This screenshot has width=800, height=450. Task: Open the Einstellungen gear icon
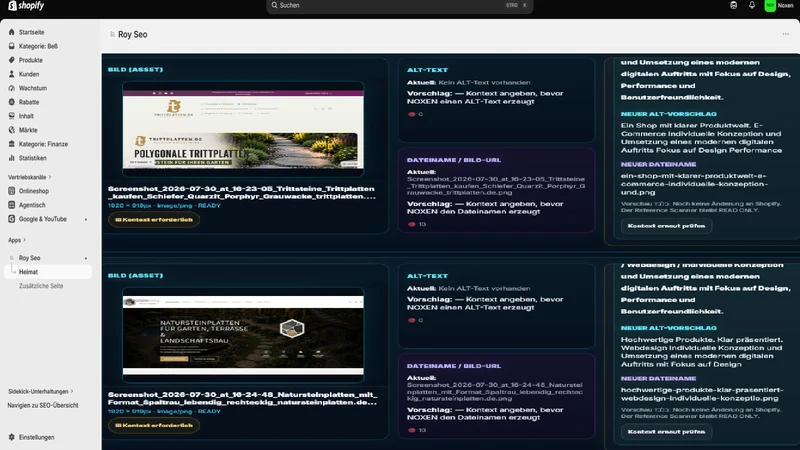click(x=12, y=437)
